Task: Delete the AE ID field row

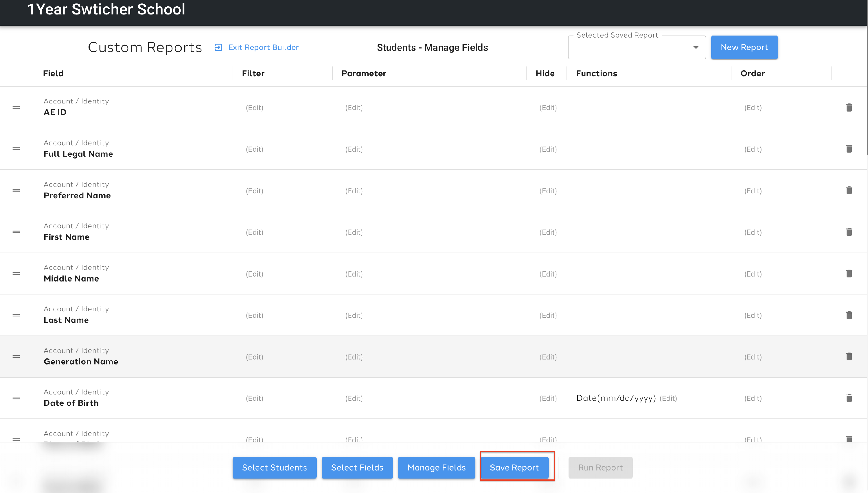Action: (849, 108)
